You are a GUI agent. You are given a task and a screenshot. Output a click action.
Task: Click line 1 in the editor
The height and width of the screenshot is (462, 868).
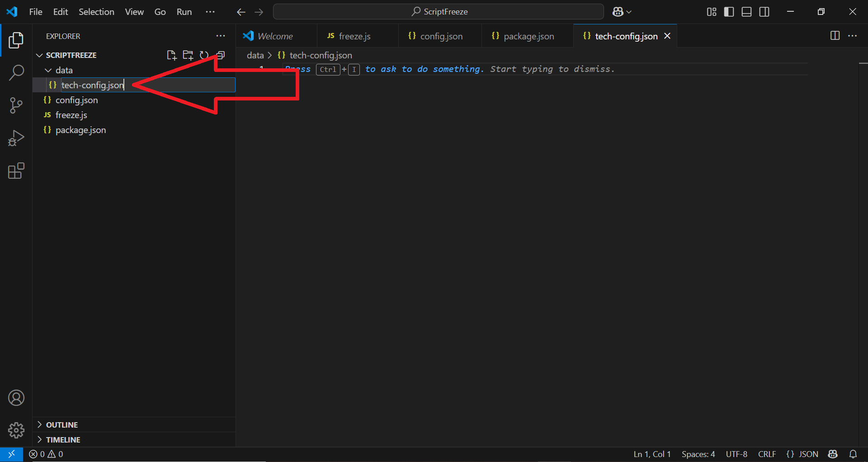(x=545, y=69)
